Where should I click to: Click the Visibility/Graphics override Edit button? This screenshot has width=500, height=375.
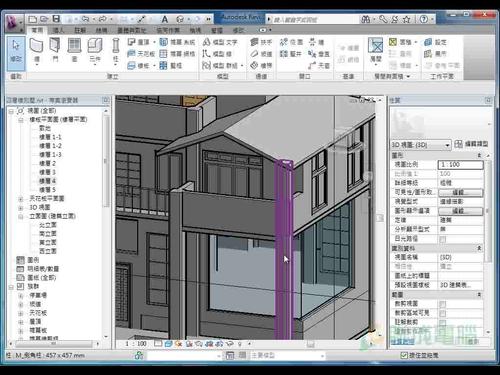pyautogui.click(x=460, y=192)
